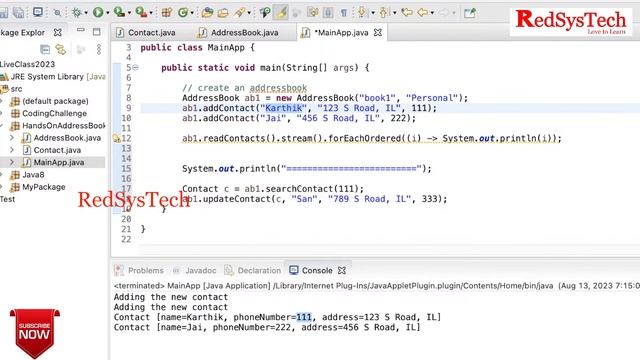Viewport: 640px width, 360px height.
Task: Click the warning marker on line 12
Action: coord(117,139)
